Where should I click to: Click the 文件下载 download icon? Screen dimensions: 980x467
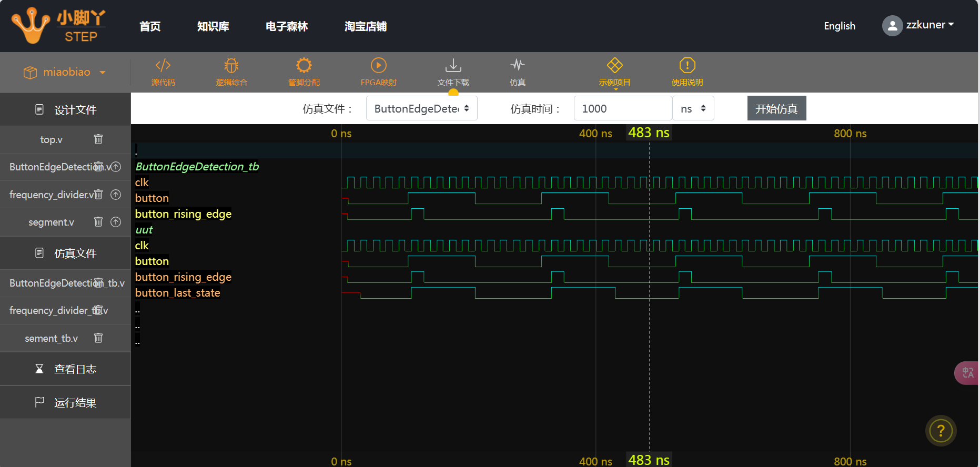[453, 66]
